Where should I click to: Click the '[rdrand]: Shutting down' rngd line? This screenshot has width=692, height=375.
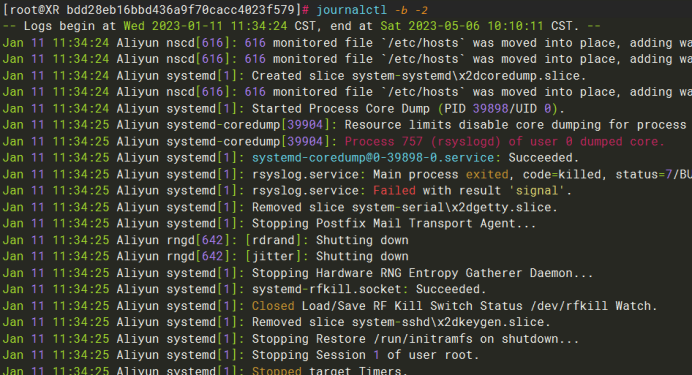coord(205,240)
